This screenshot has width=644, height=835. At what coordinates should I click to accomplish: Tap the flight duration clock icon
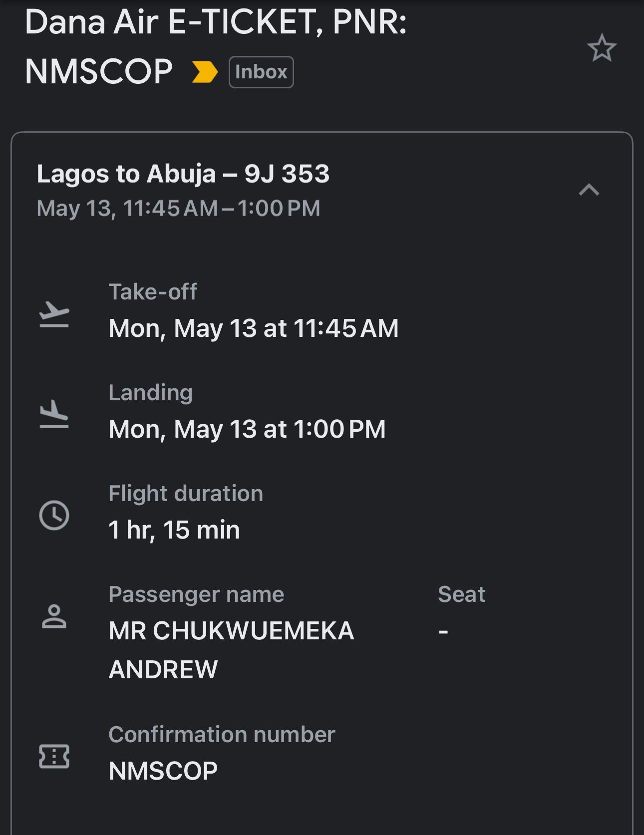[x=54, y=515]
